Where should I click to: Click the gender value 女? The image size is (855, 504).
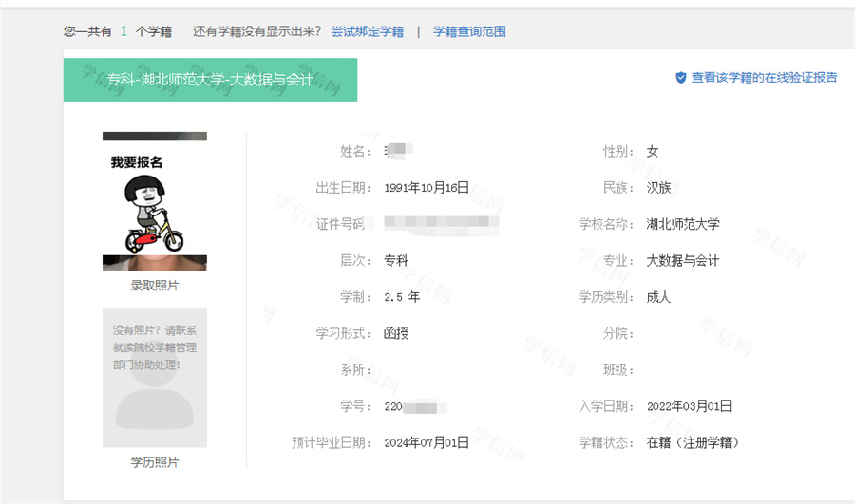pyautogui.click(x=653, y=152)
